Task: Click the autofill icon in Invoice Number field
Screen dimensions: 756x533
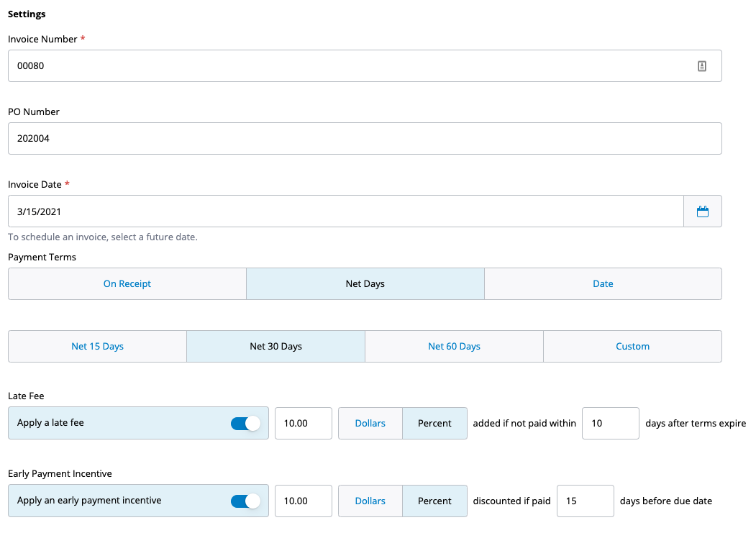Action: [701, 65]
